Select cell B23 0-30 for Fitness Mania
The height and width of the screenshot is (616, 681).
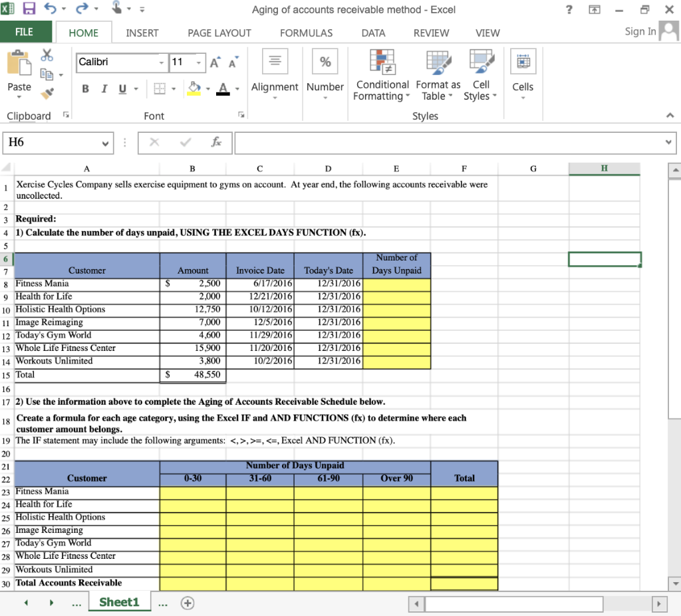coord(193,492)
